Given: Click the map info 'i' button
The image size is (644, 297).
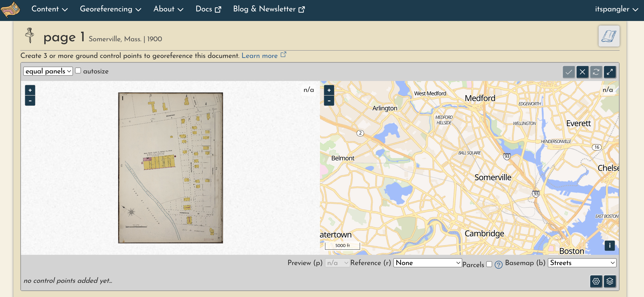Looking at the screenshot, I should click(610, 245).
